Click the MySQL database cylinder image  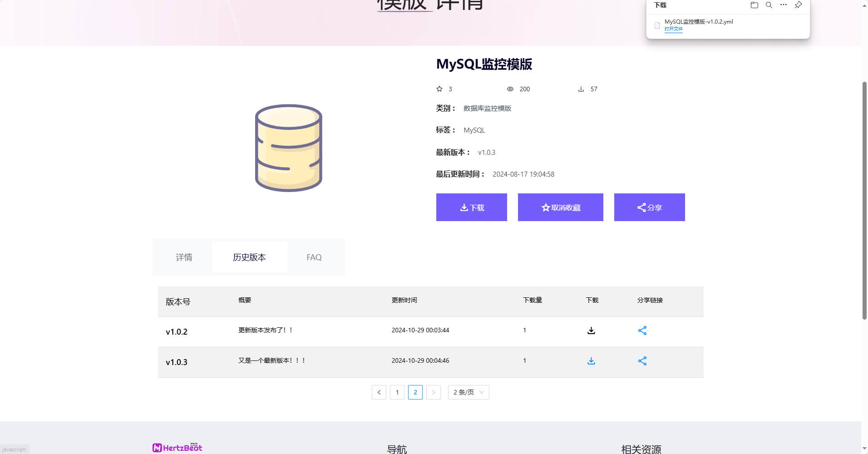pos(289,148)
